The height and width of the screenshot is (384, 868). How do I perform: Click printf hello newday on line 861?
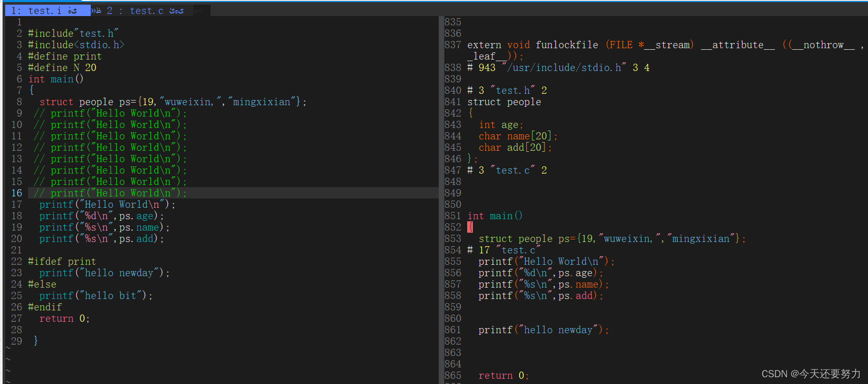click(x=543, y=330)
